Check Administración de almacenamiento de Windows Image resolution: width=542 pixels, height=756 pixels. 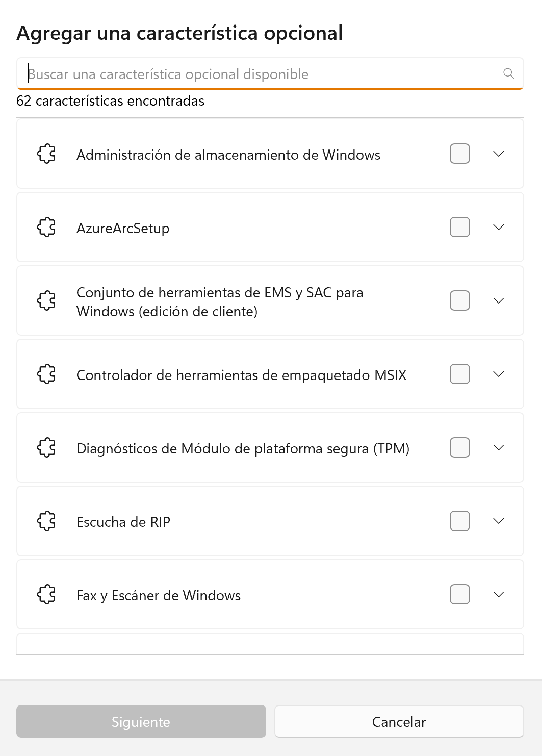click(459, 154)
